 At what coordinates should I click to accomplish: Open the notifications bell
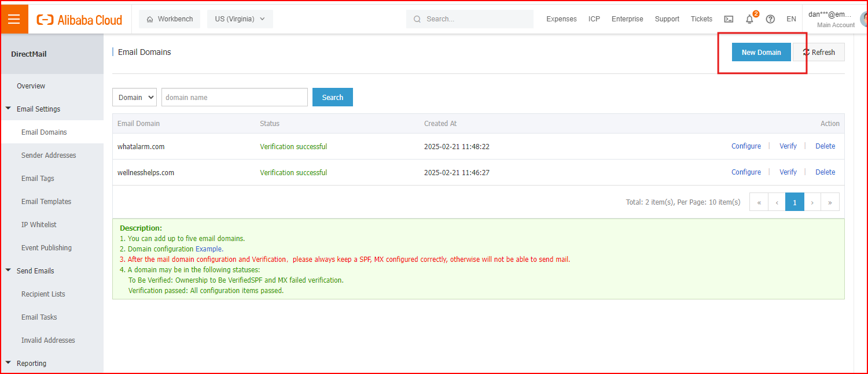[749, 19]
